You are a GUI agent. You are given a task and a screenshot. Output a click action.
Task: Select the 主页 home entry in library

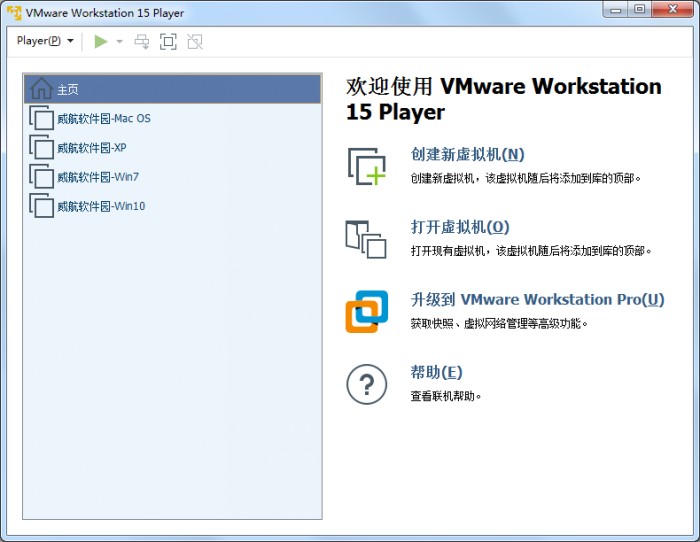(x=172, y=89)
